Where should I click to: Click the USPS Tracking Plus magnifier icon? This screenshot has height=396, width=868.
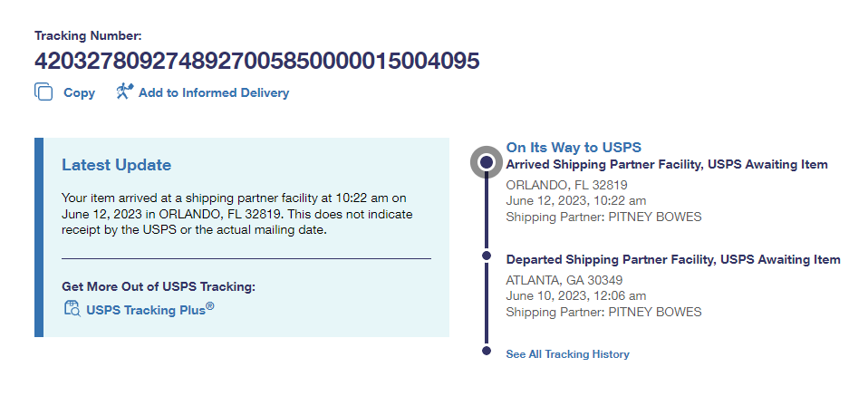(72, 309)
